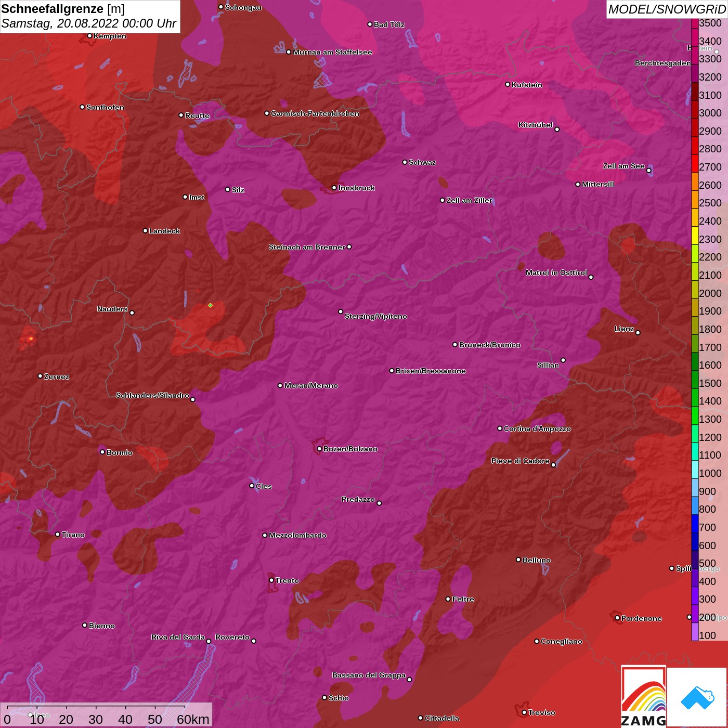
Task: Click the Bormio label
Action: [120, 452]
